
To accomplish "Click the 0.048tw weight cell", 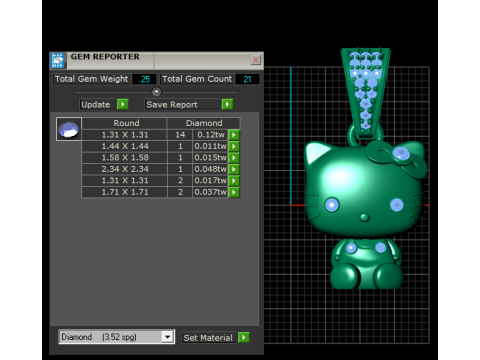I will click(x=211, y=169).
